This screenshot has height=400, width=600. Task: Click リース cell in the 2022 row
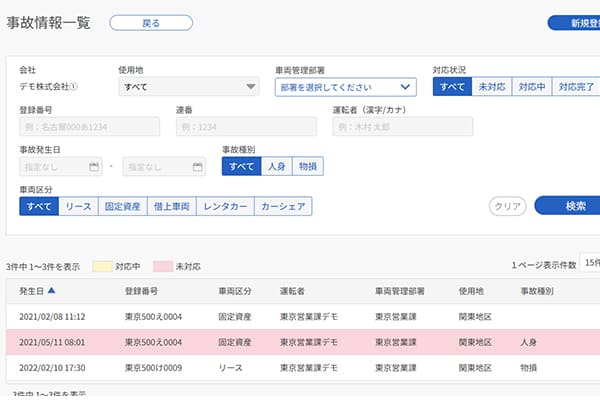tap(230, 368)
